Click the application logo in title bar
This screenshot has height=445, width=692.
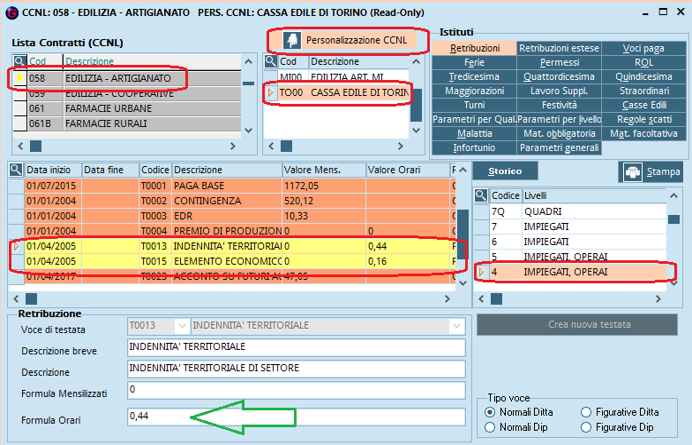tap(11, 12)
